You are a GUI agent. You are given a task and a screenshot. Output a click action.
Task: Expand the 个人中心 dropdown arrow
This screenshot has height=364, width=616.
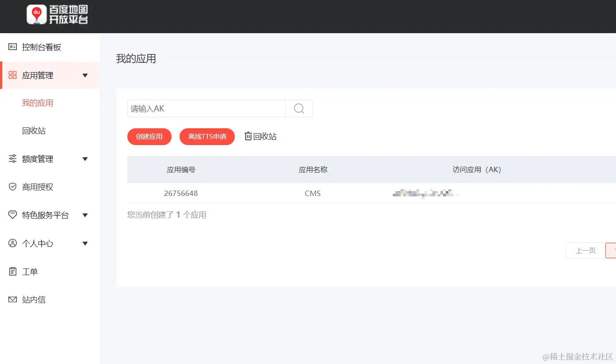pos(85,243)
